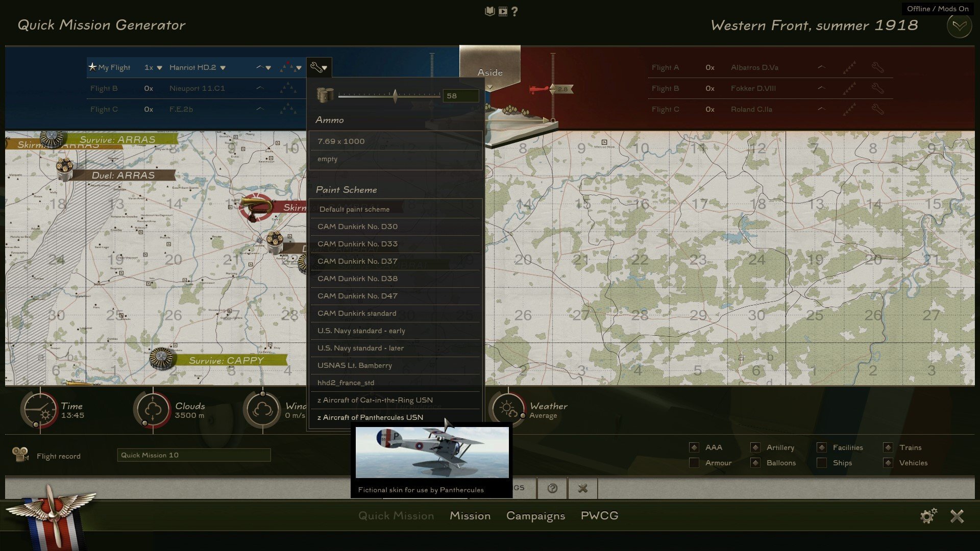Toggle the Trains checkbox
Viewport: 980px width, 551px height.
(888, 447)
